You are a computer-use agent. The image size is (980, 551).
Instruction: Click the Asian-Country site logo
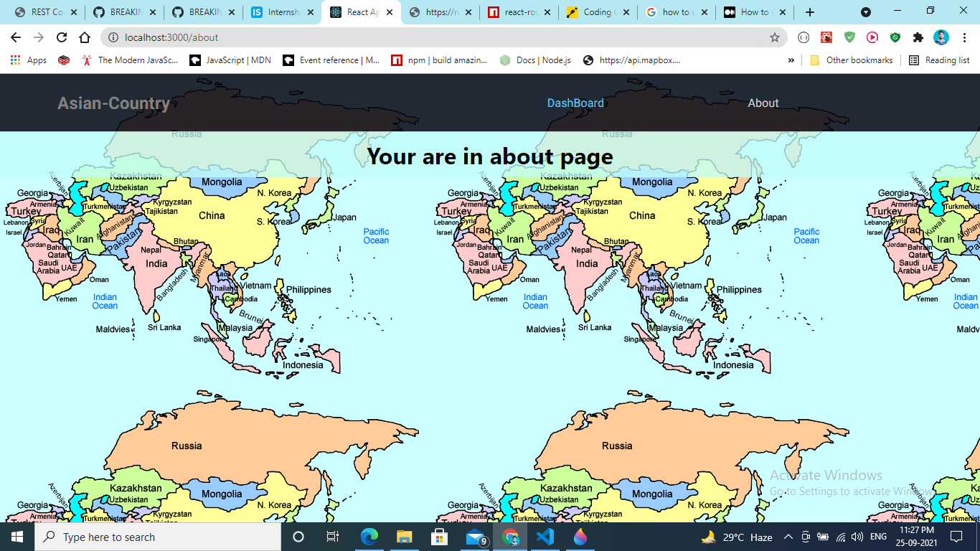[x=113, y=103]
